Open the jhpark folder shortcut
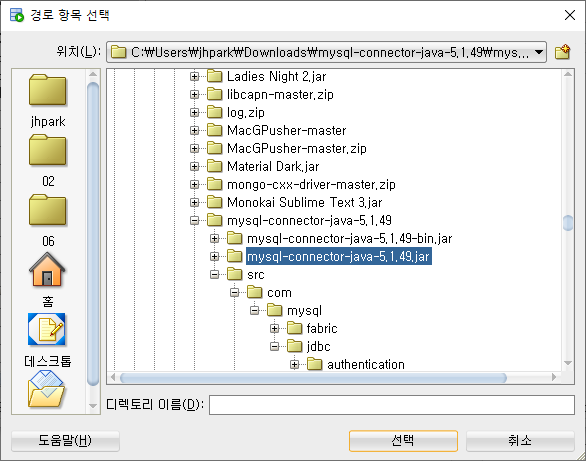Screen dimensions: 586x461 click(x=47, y=101)
